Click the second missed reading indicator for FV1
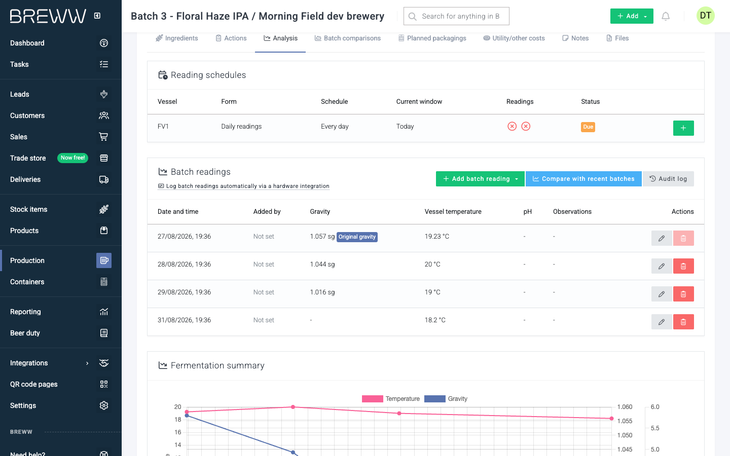 (x=526, y=126)
